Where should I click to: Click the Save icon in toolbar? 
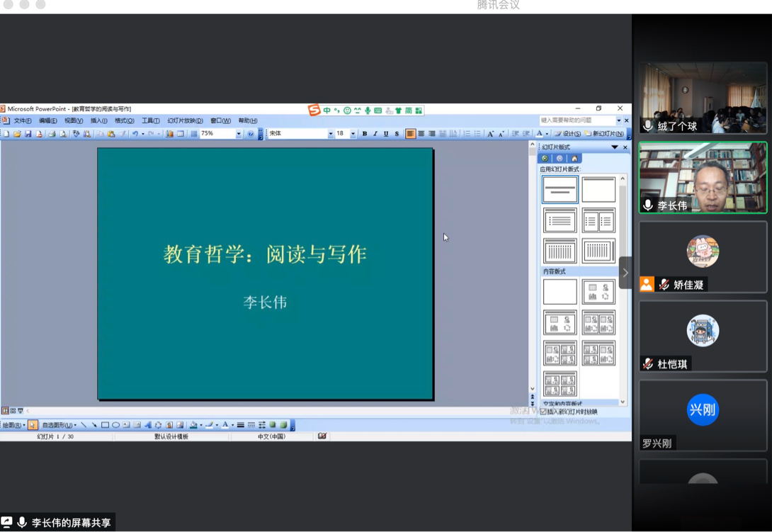tap(28, 134)
